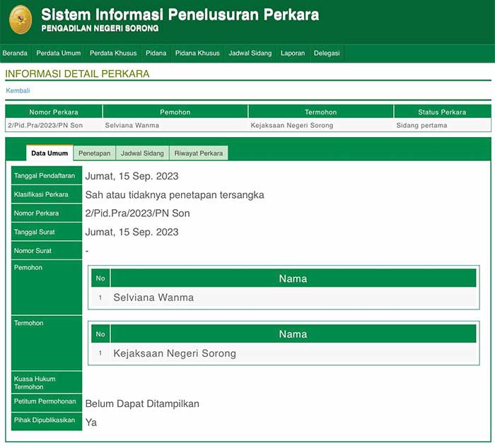This screenshot has width=495, height=448.
Task: Click the Pengadilan Negeri Sorong subtitle
Action: click(x=100, y=28)
